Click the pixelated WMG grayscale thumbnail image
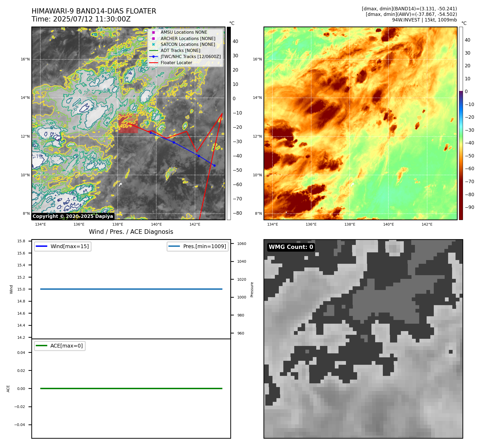 click(x=363, y=339)
